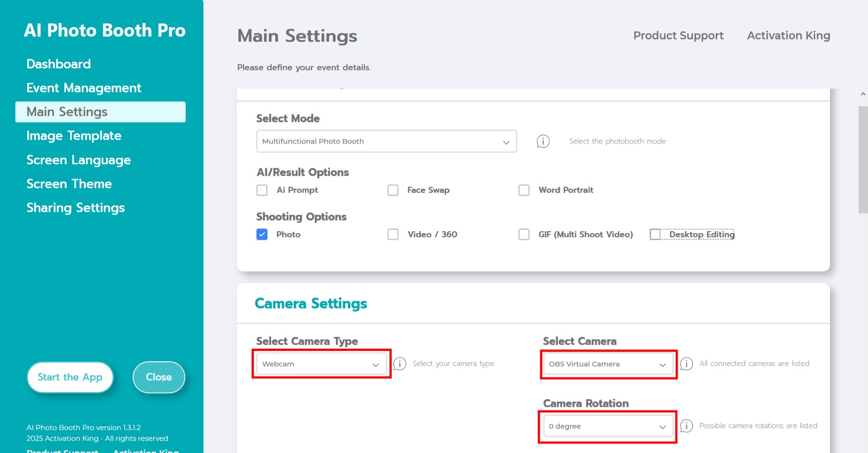
Task: Enable the Word Portrait option
Action: click(524, 190)
